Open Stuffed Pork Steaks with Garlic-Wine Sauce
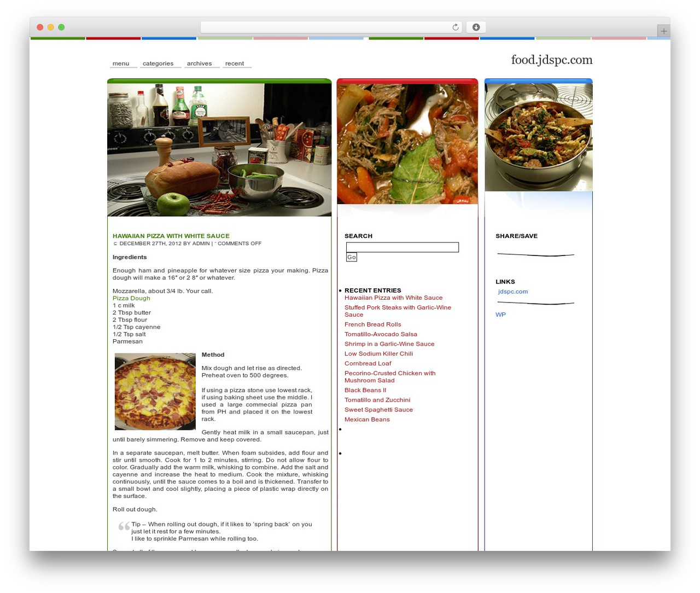The image size is (700, 593). click(x=398, y=311)
